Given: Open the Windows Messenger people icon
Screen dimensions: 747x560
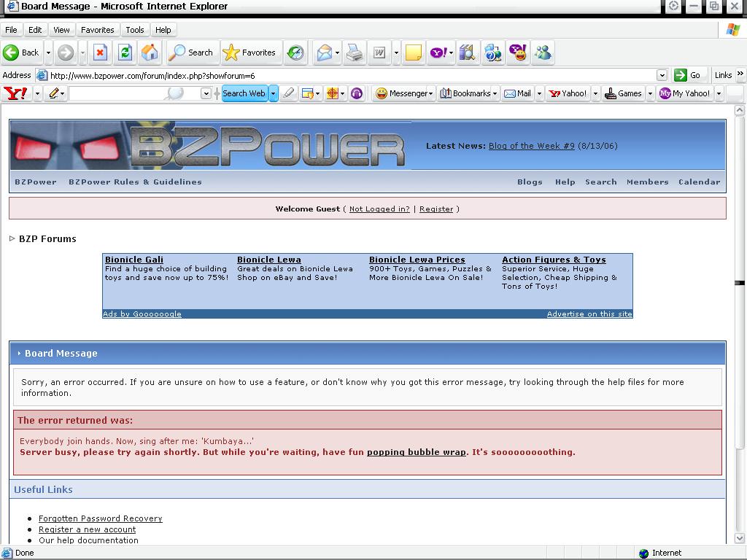Looking at the screenshot, I should point(543,52).
